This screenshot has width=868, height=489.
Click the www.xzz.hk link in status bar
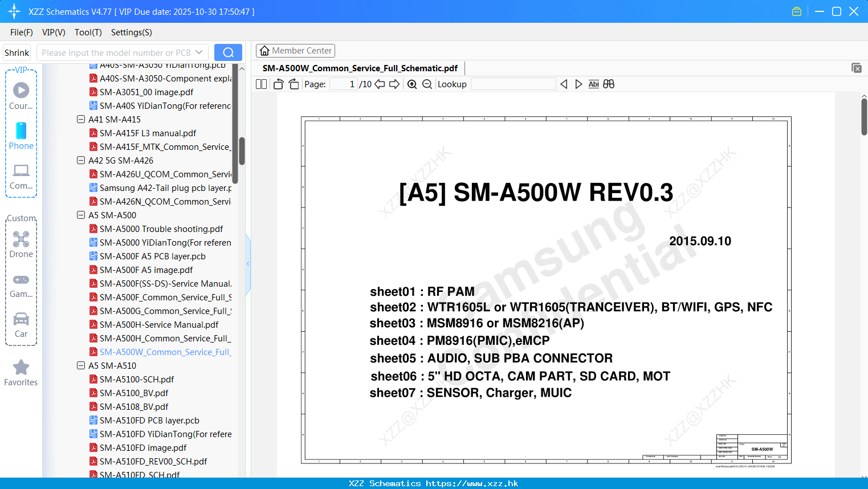click(472, 483)
